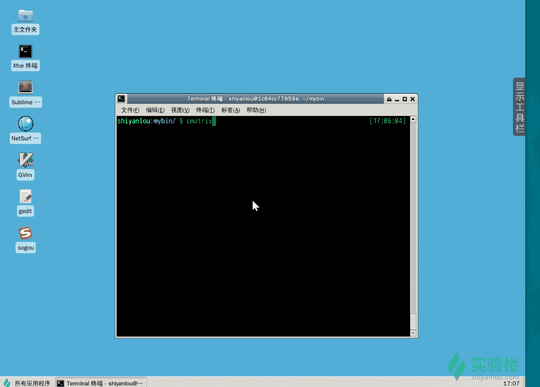This screenshot has width=540, height=387.
Task: Open the 视图 menu in terminal
Action: click(180, 110)
